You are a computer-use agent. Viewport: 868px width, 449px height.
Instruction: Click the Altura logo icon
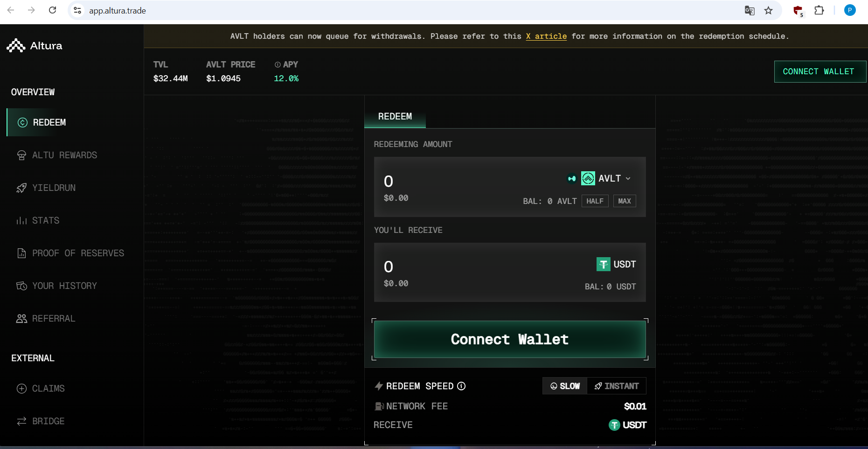coord(16,45)
